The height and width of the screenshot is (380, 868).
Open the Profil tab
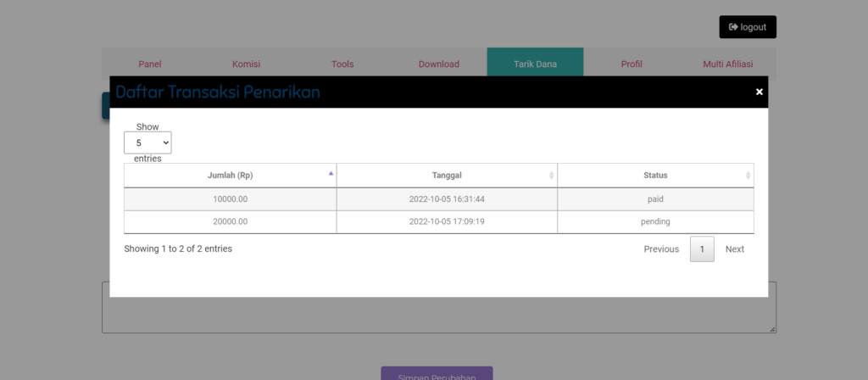(x=632, y=64)
